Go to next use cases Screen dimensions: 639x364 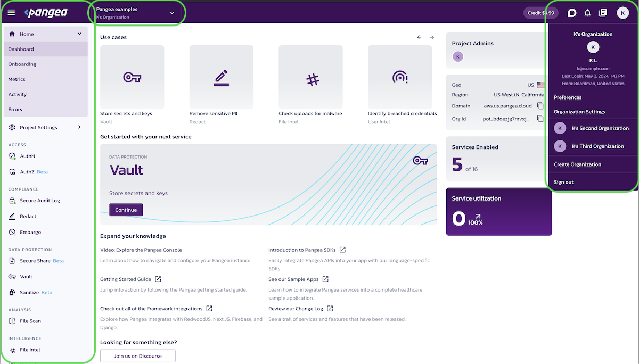click(x=432, y=37)
